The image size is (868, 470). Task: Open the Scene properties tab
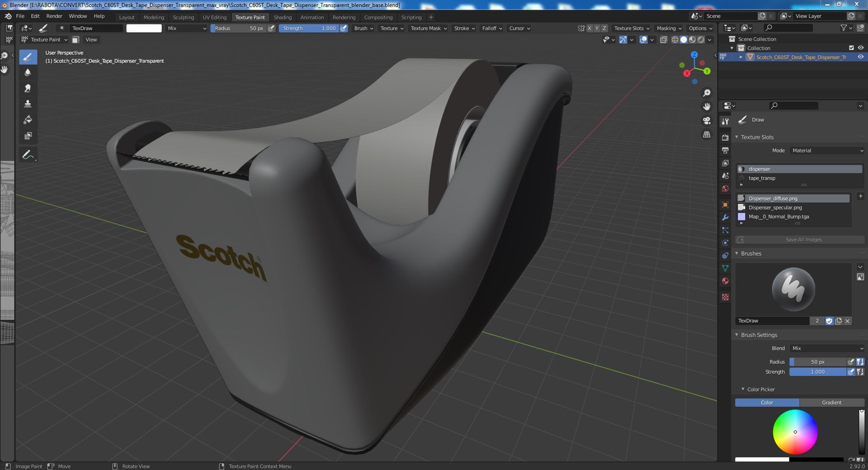pyautogui.click(x=725, y=176)
